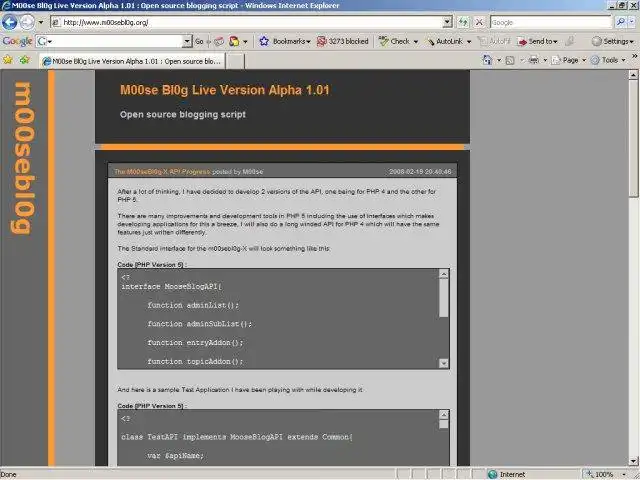
Task: Click the colorful Google Toolbar button icon
Action: pos(234,41)
